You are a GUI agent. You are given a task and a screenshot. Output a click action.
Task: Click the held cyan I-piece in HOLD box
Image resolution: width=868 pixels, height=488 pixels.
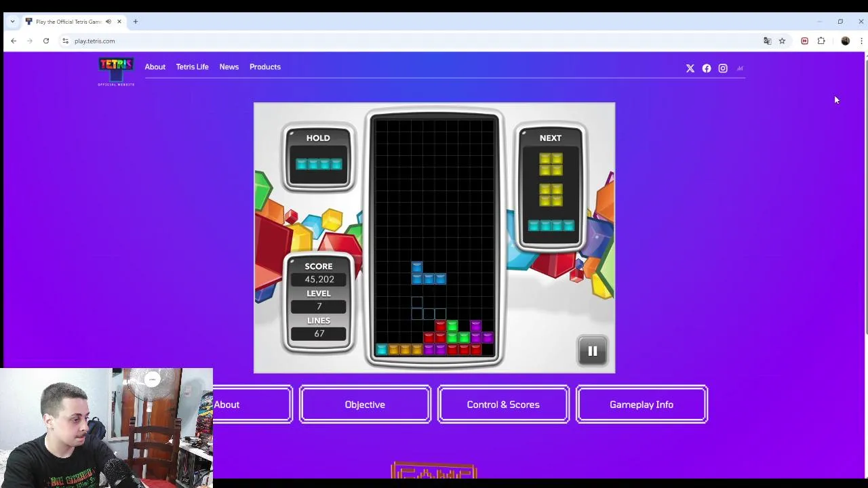pyautogui.click(x=319, y=164)
